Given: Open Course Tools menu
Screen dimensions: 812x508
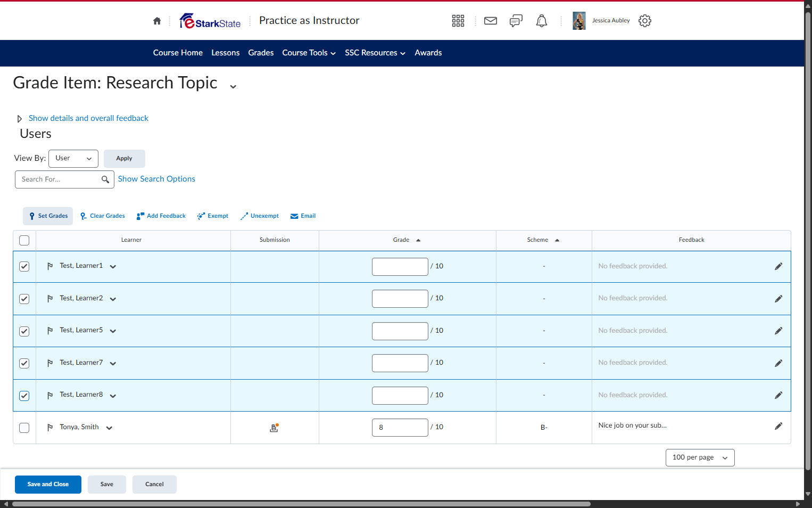Looking at the screenshot, I should 309,53.
